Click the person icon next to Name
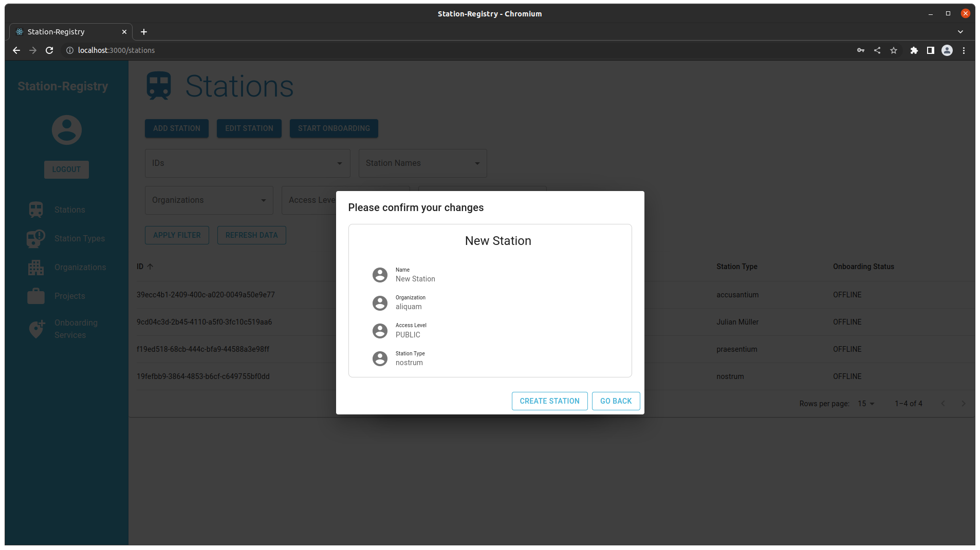The width and height of the screenshot is (980, 550). tap(380, 275)
